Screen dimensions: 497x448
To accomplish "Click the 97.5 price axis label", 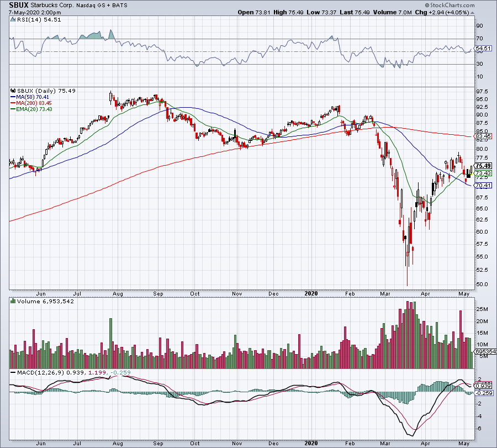I will [482, 91].
